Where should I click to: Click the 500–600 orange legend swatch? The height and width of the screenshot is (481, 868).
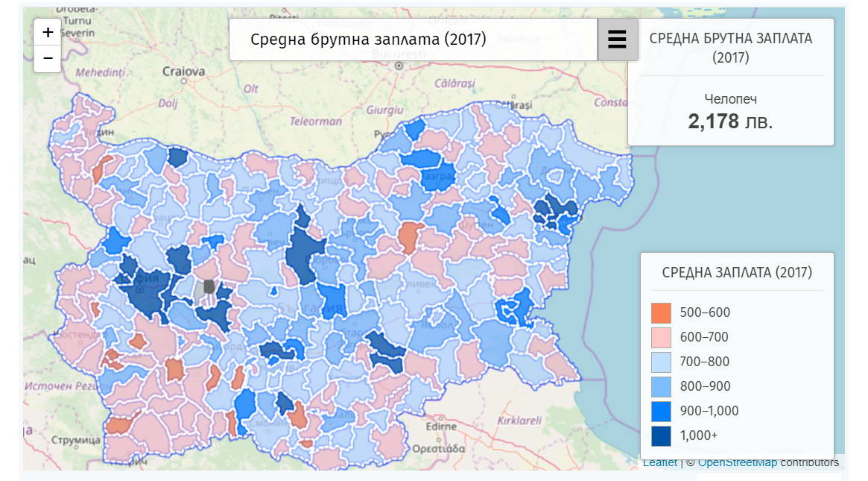661,312
